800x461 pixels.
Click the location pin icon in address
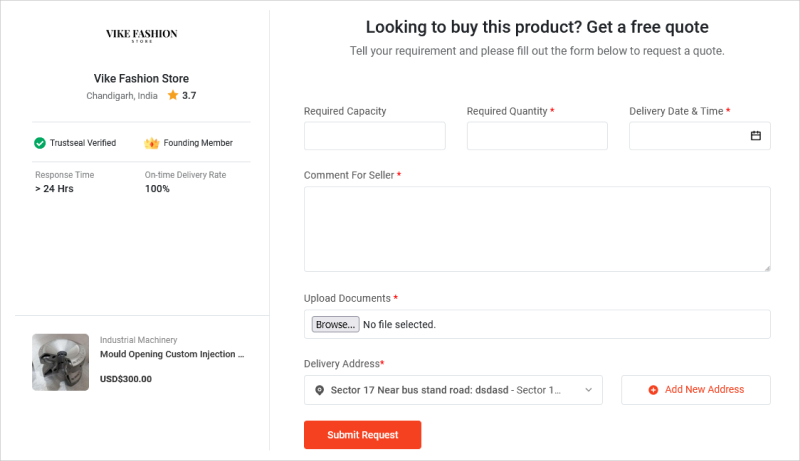point(319,390)
